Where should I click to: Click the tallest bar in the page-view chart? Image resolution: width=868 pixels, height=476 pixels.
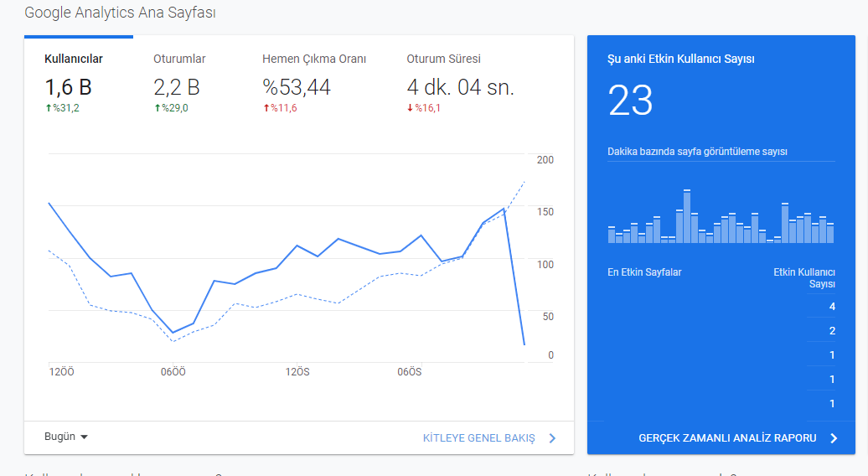point(687,216)
